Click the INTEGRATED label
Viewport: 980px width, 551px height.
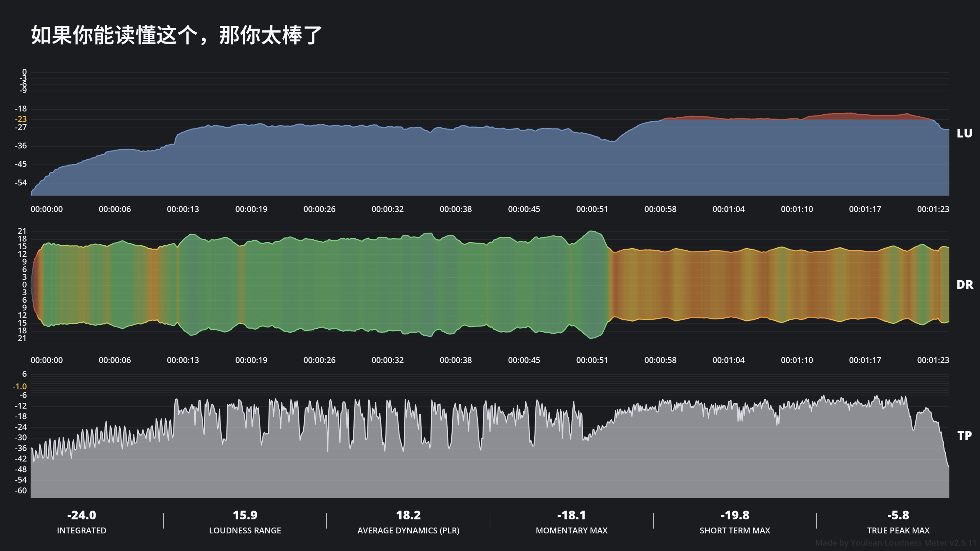pos(81,531)
